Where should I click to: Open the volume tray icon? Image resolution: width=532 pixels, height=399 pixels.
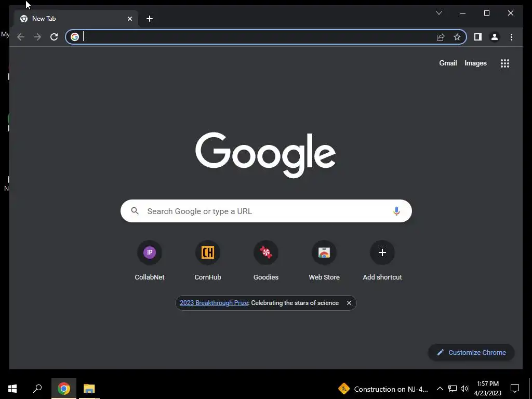[464, 389]
